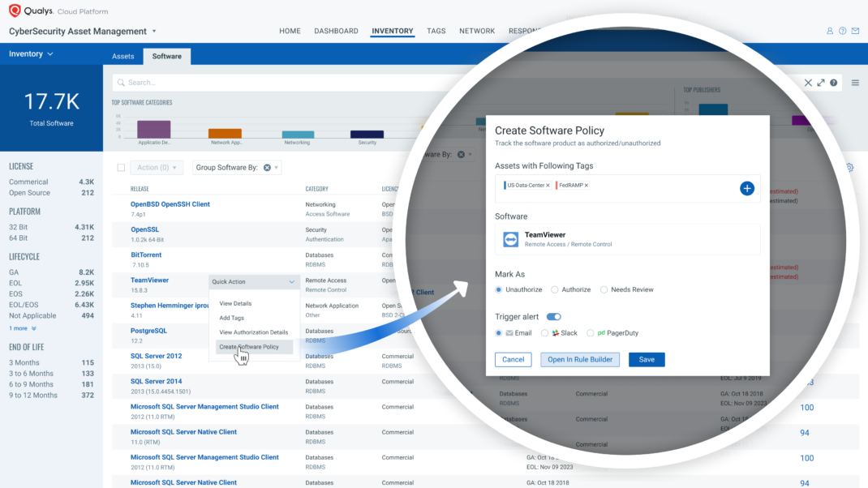Cancel the Create Software Policy dialog
Viewport: 868px width, 488px height.
click(x=513, y=360)
